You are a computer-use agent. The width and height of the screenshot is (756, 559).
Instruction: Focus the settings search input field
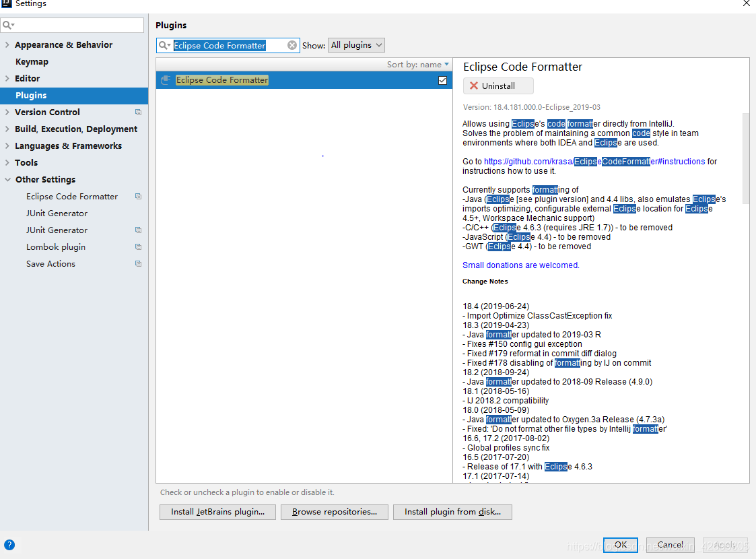(x=73, y=25)
